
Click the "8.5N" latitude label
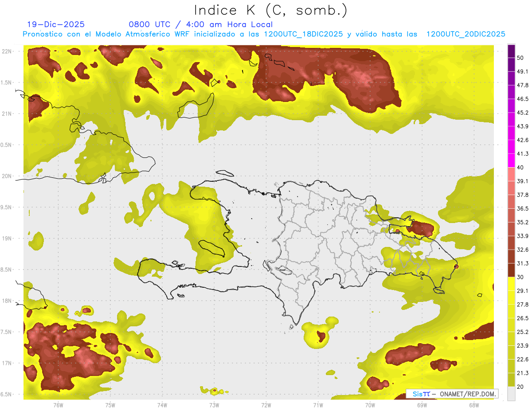click(6, 270)
